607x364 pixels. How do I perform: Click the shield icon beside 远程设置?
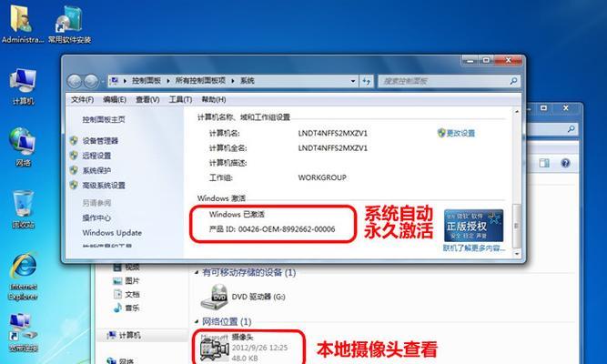coord(74,156)
